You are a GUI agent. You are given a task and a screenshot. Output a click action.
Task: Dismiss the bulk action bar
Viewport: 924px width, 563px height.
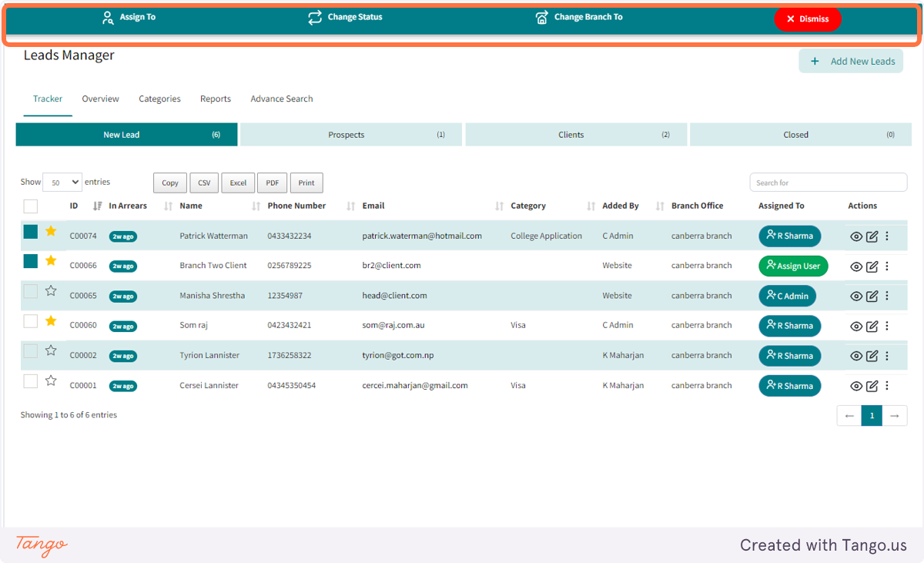pyautogui.click(x=808, y=19)
